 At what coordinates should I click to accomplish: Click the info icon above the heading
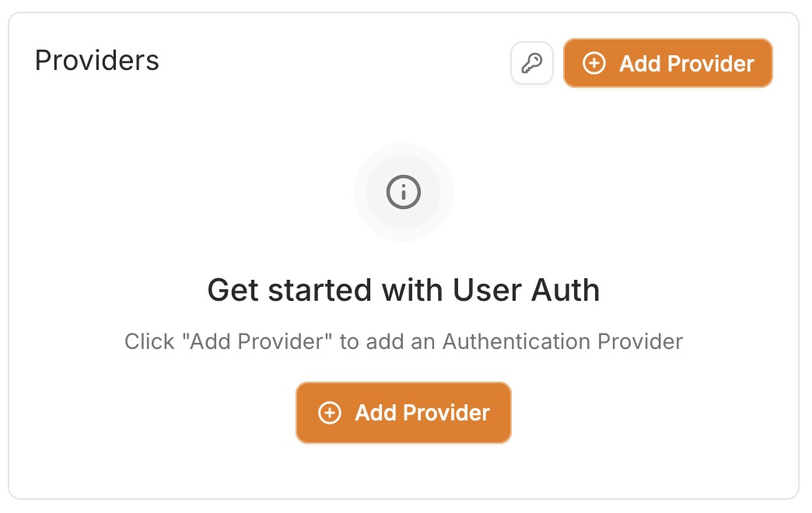(404, 191)
